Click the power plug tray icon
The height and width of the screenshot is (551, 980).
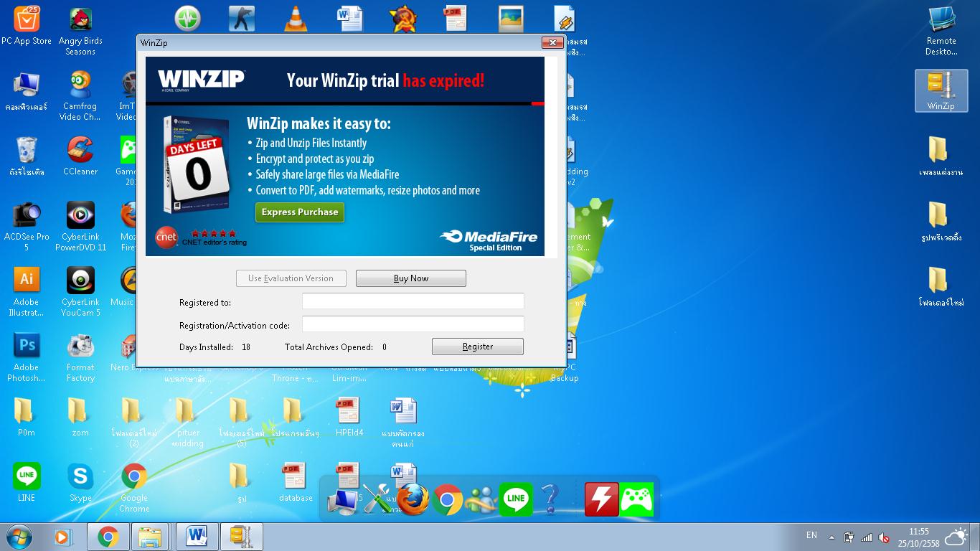(849, 537)
